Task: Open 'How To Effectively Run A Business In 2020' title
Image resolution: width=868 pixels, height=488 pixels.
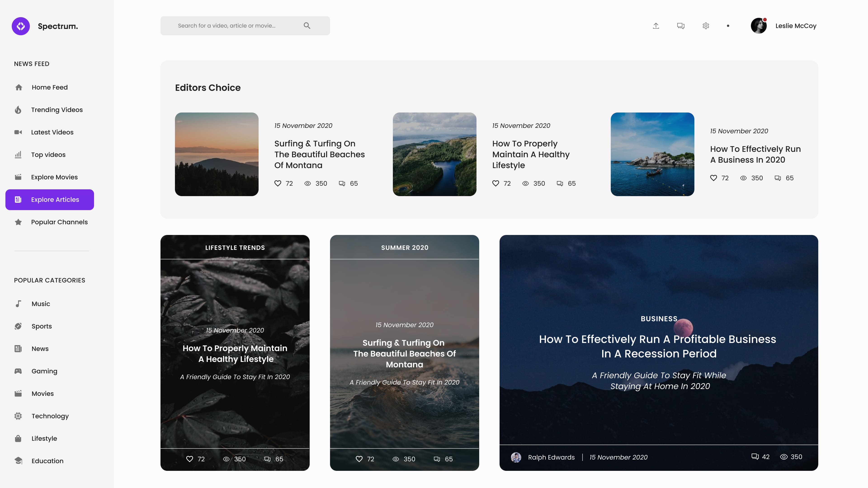Action: (x=755, y=154)
